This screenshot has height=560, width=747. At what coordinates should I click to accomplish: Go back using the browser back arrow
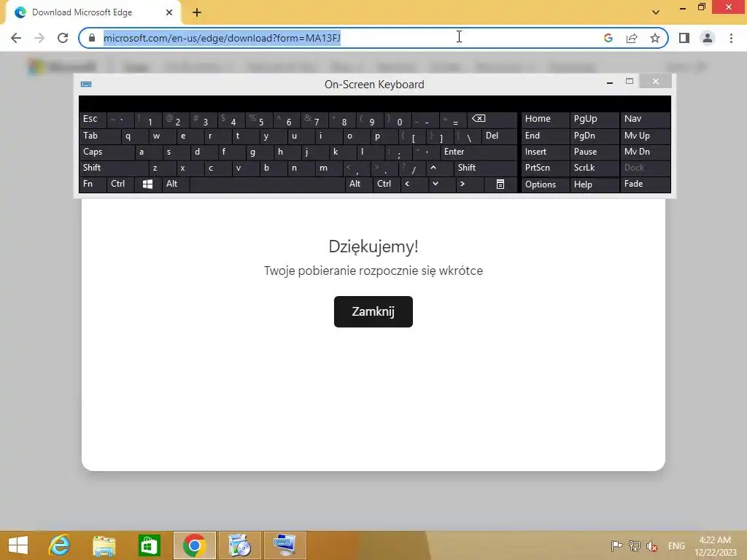coord(16,38)
